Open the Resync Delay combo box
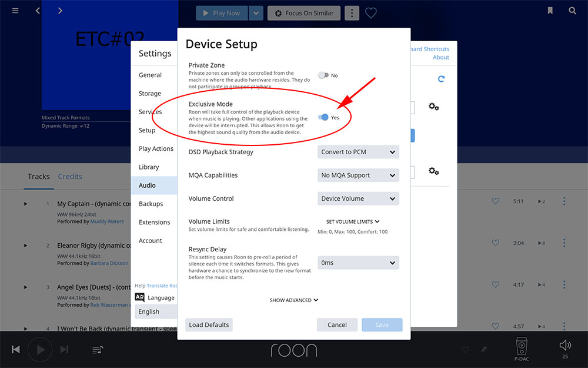The height and width of the screenshot is (368, 588). click(358, 263)
